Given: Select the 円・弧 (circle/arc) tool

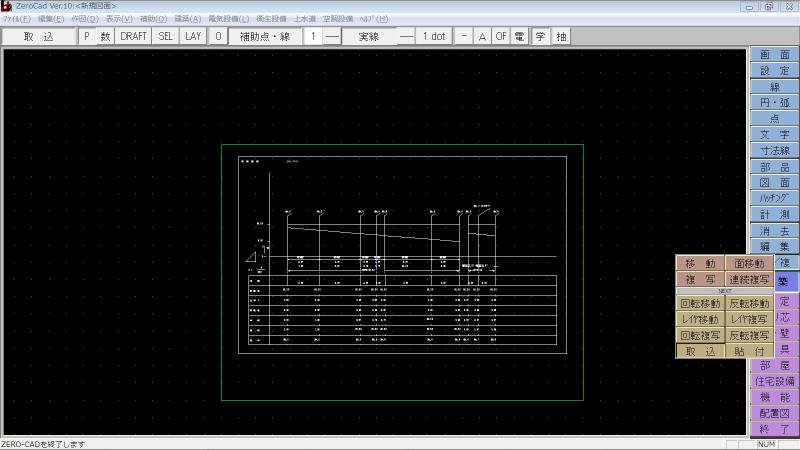Looking at the screenshot, I should click(x=774, y=102).
